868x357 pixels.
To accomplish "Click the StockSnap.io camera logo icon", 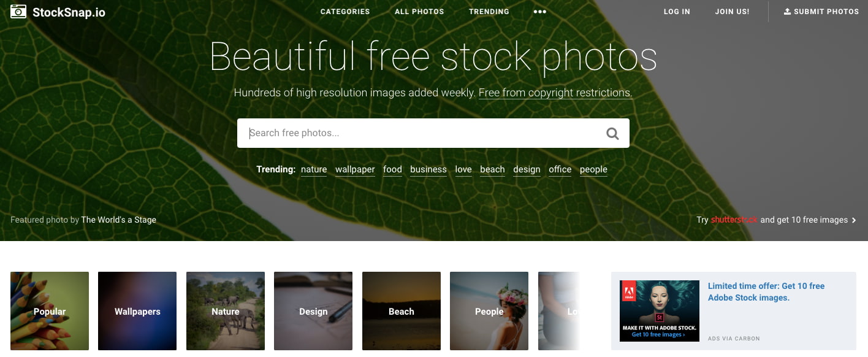I will pos(18,12).
